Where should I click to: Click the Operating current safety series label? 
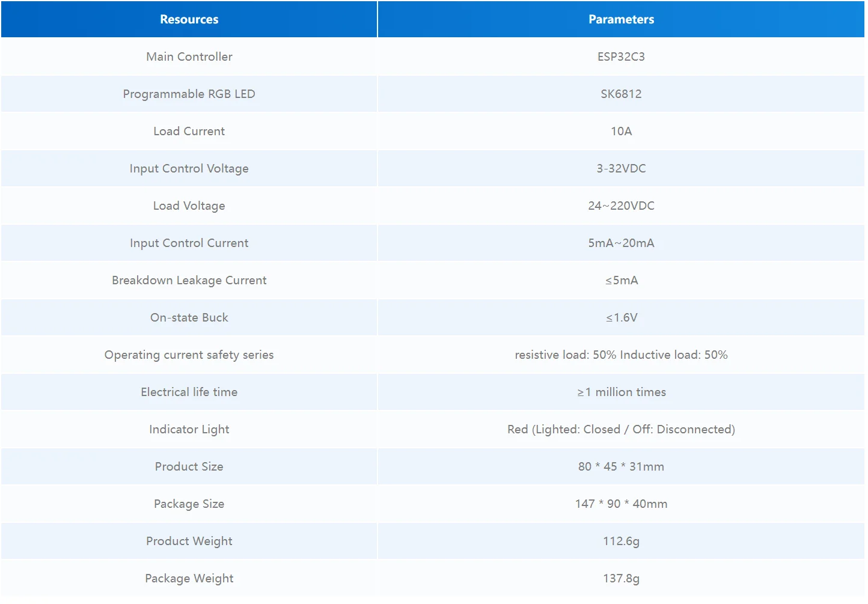pyautogui.click(x=189, y=355)
